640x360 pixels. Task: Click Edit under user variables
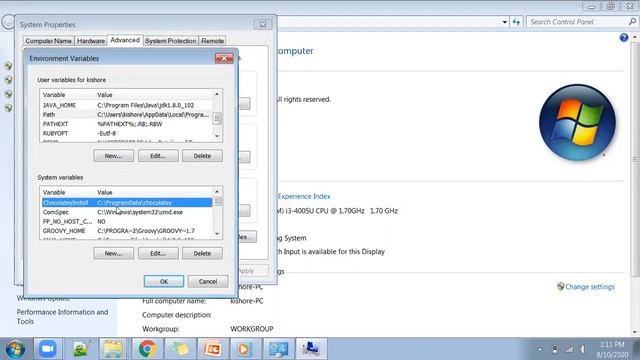pyautogui.click(x=158, y=156)
